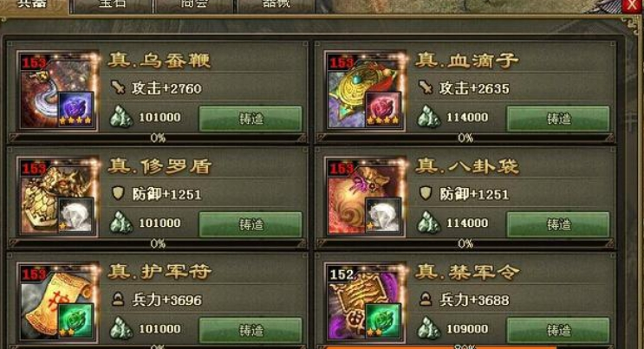Select the 真.禁军令 purple token icon
The width and height of the screenshot is (644, 349).
[365, 302]
